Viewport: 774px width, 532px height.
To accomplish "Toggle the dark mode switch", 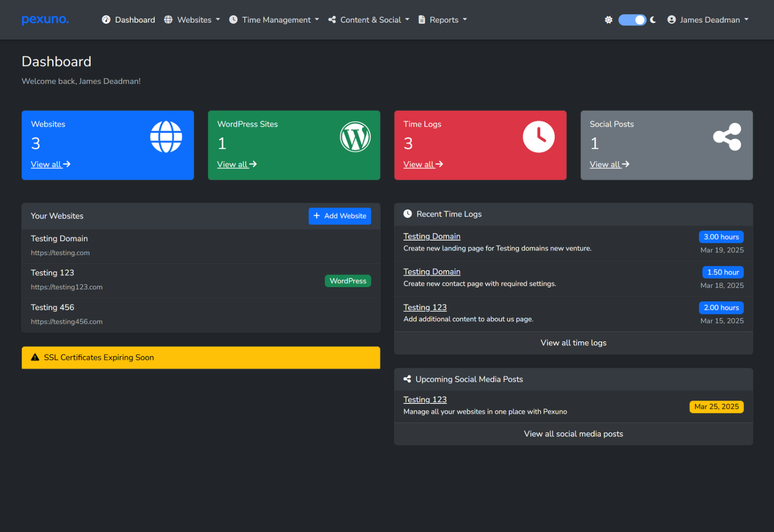I will pyautogui.click(x=632, y=20).
